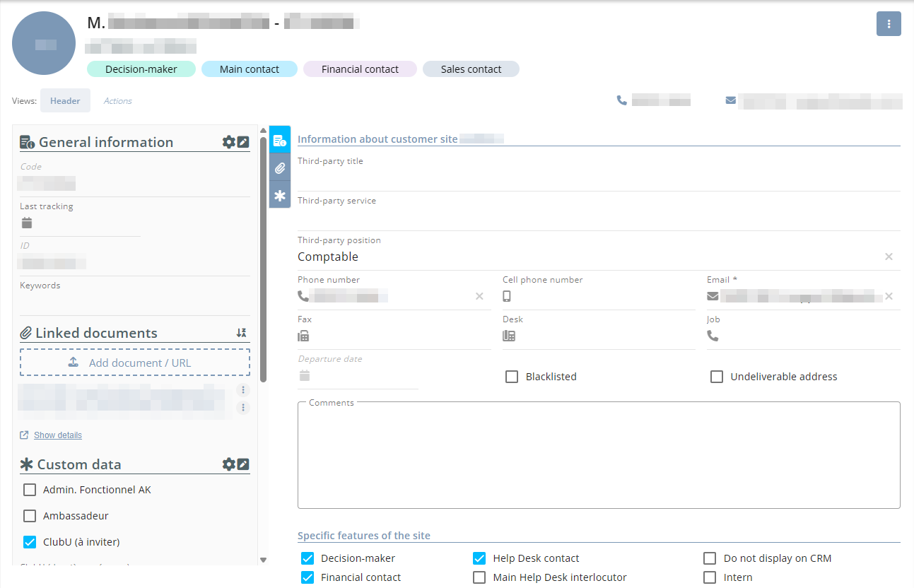Clear the Third-party position Comptable value
The height and width of the screenshot is (588, 914).
(889, 257)
